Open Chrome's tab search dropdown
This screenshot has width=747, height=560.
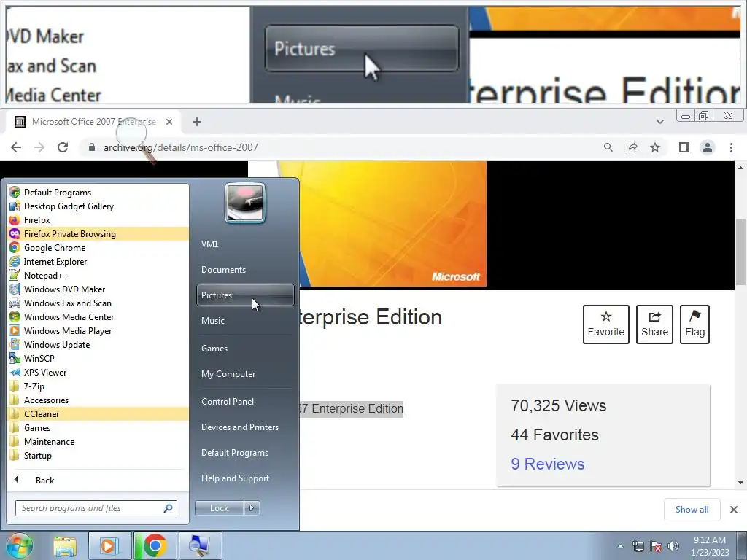coord(659,122)
